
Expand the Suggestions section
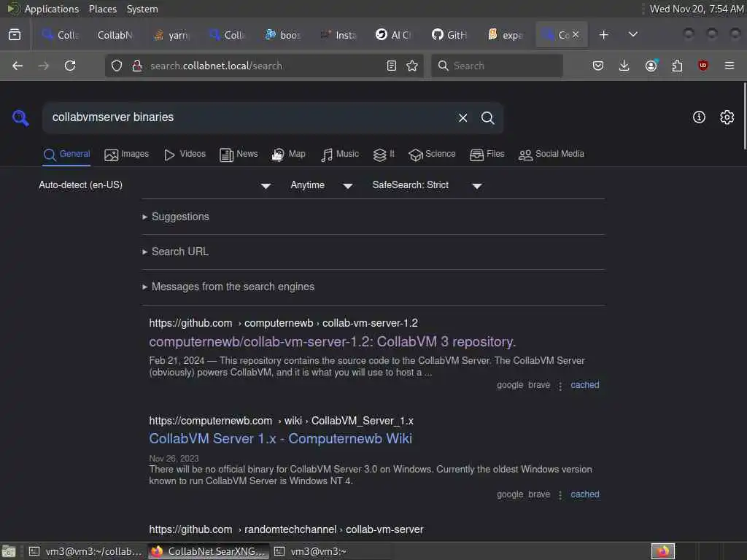(176, 217)
